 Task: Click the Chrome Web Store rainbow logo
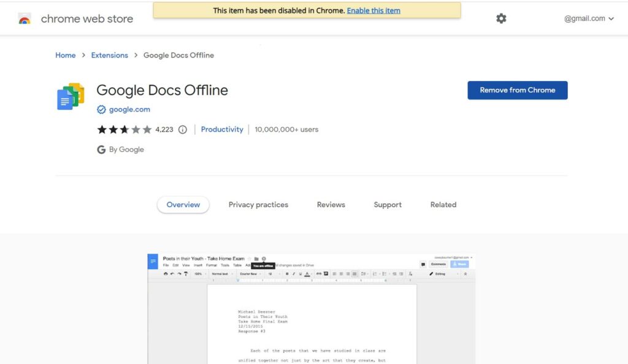25,19
